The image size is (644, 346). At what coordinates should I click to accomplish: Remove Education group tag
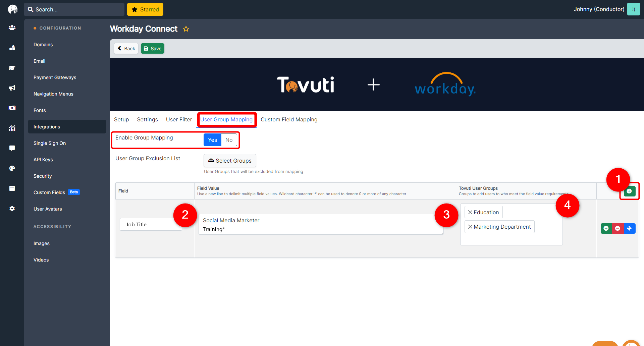coord(470,212)
